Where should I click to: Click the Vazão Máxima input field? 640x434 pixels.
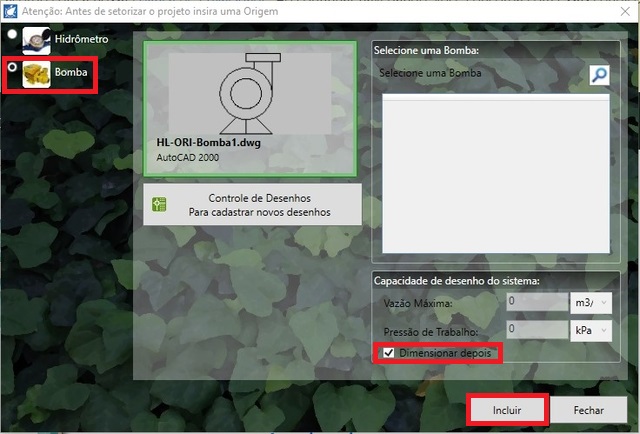click(535, 302)
